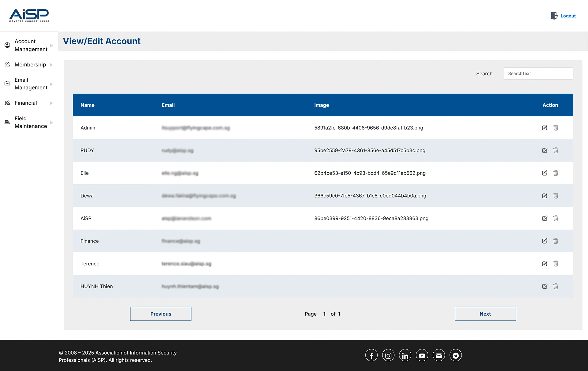Click trash icon in Dewa row
588x371 pixels.
[x=556, y=196]
